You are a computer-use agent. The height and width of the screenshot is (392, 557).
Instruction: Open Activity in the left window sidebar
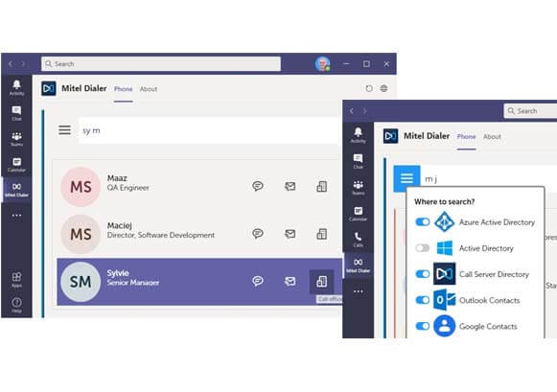(16, 87)
